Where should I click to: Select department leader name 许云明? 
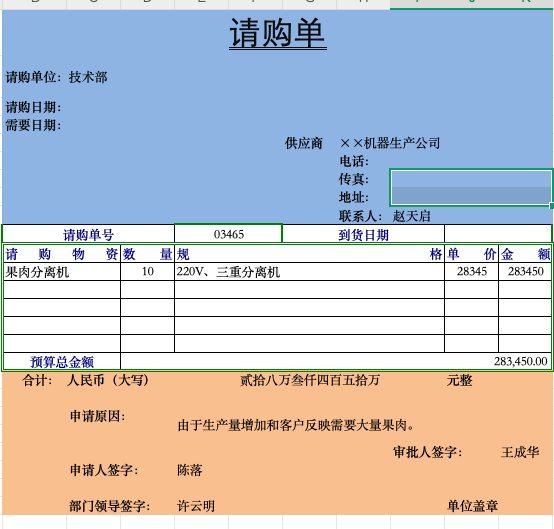[x=196, y=506]
